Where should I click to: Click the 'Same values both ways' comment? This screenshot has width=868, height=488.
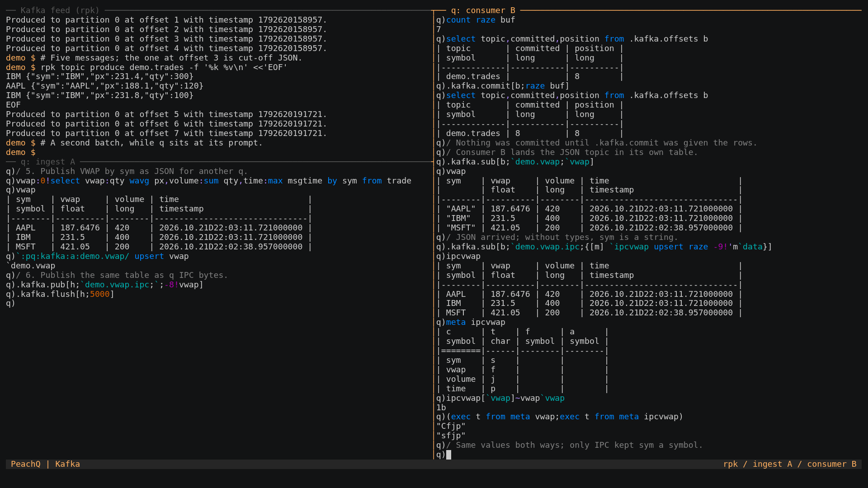point(570,445)
